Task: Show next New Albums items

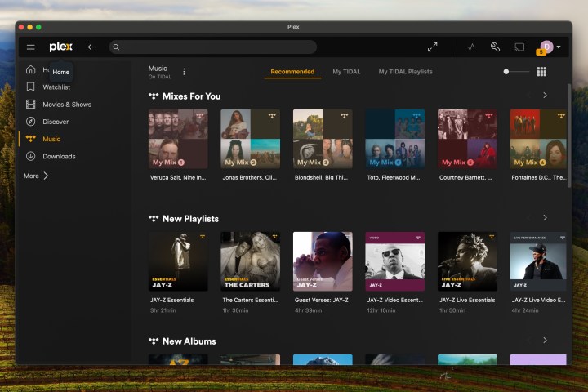Action: 545,341
